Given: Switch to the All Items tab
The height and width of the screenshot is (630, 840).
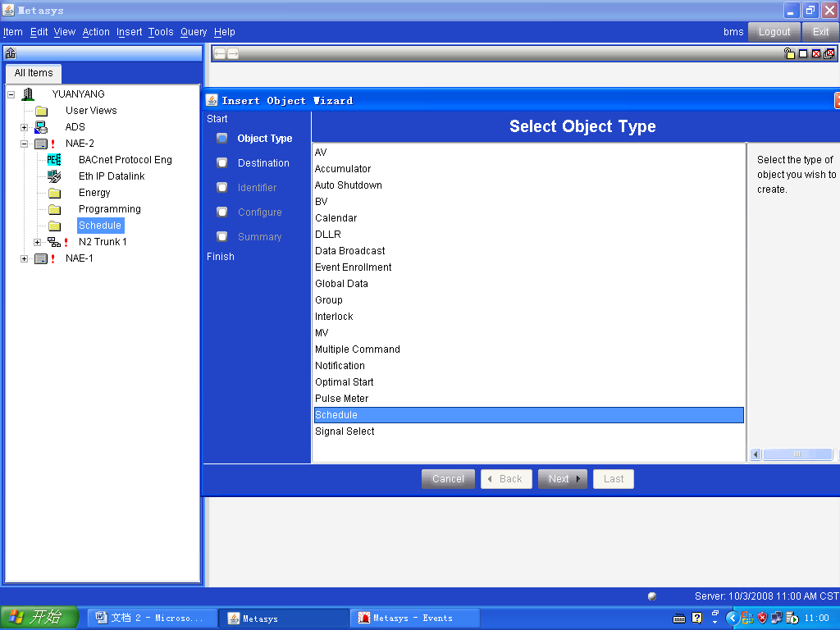Looking at the screenshot, I should click(34, 73).
